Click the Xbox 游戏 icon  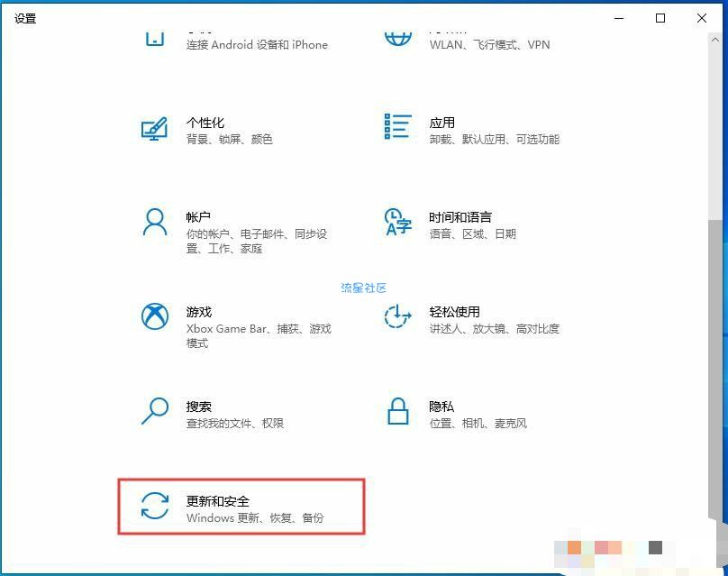coord(155,316)
